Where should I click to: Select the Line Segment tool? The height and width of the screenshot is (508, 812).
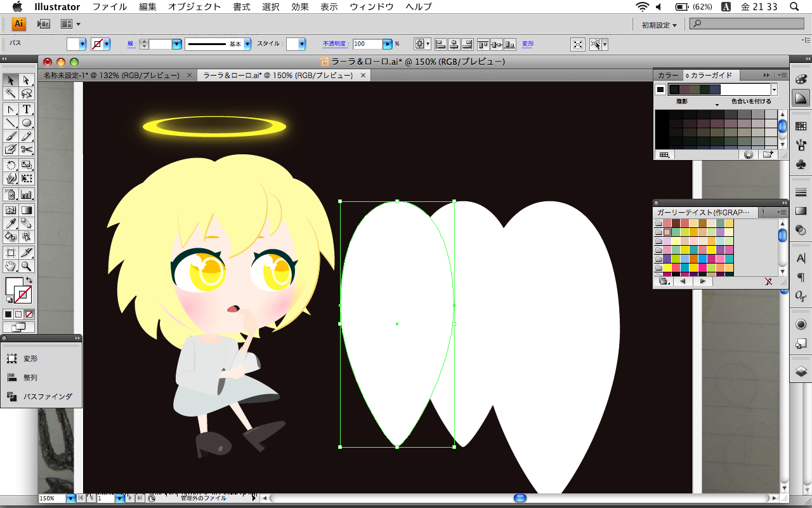coord(11,123)
